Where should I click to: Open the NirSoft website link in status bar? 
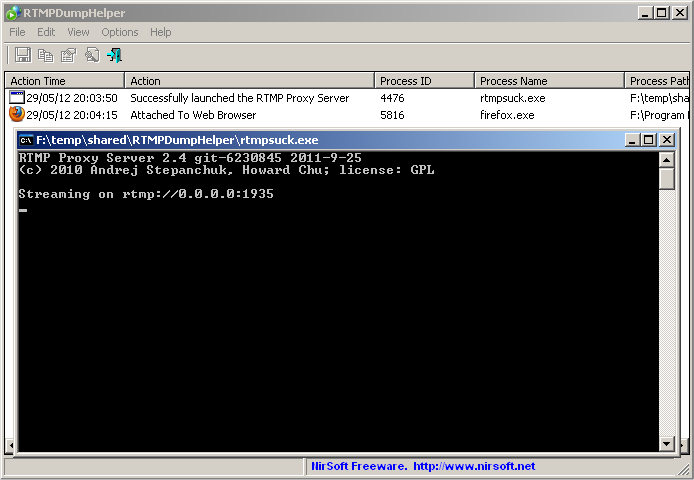474,466
